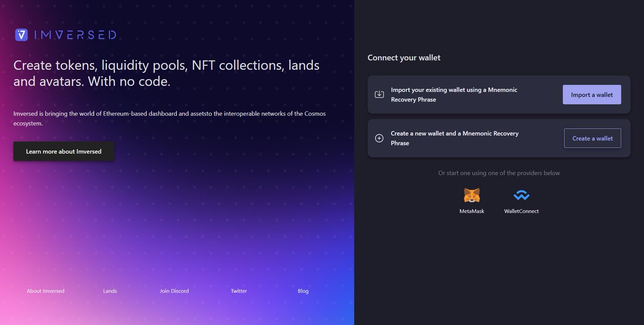Open the Blog footer link

[303, 291]
